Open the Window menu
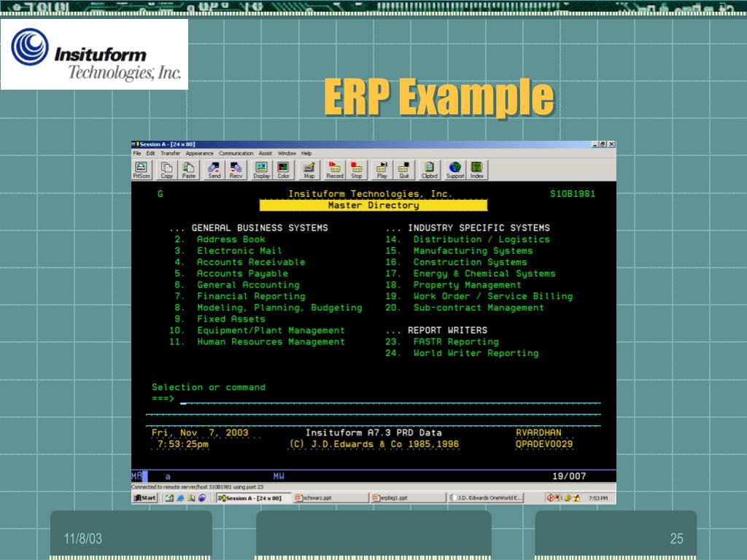 point(287,153)
